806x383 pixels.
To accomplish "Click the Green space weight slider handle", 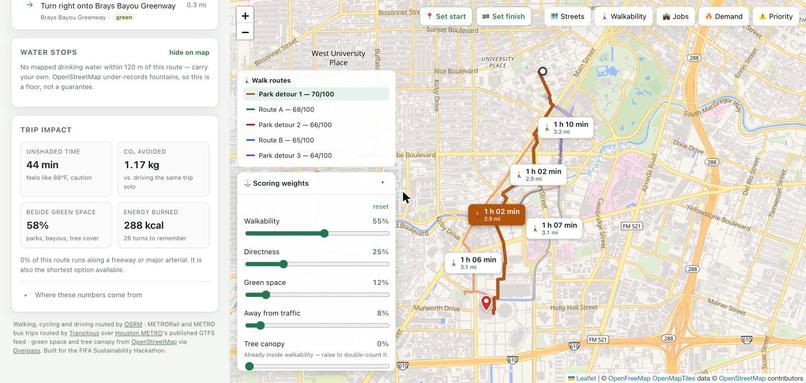I will point(265,295).
